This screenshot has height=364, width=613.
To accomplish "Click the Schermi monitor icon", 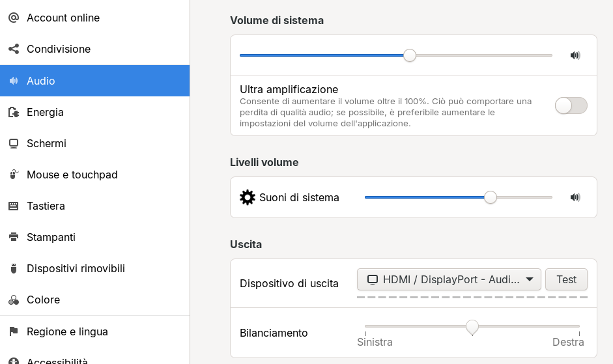I will pyautogui.click(x=14, y=143).
